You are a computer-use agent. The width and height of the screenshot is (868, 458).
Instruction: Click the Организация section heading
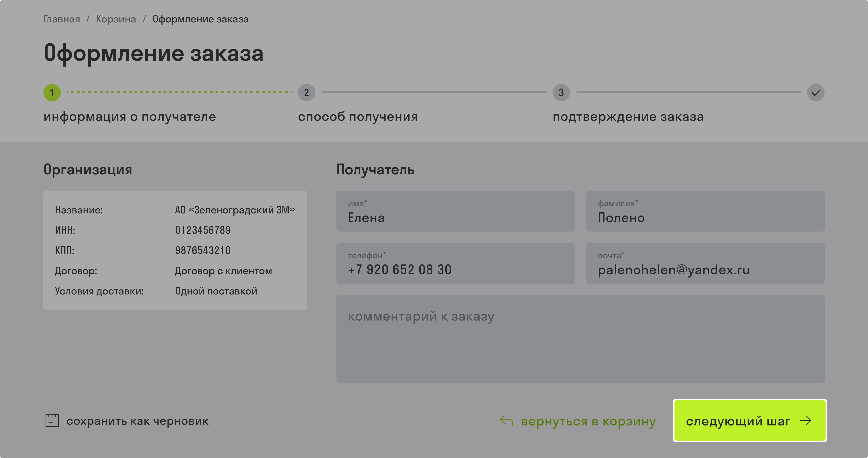(x=88, y=169)
